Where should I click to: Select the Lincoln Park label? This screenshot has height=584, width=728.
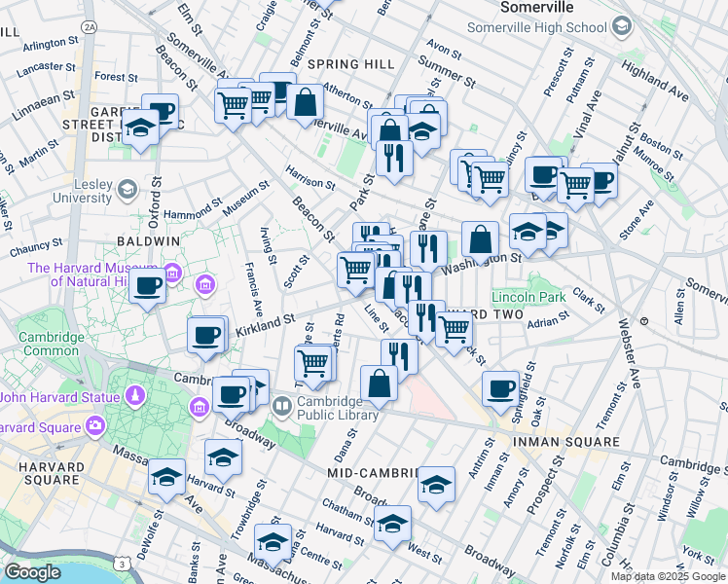point(528,297)
